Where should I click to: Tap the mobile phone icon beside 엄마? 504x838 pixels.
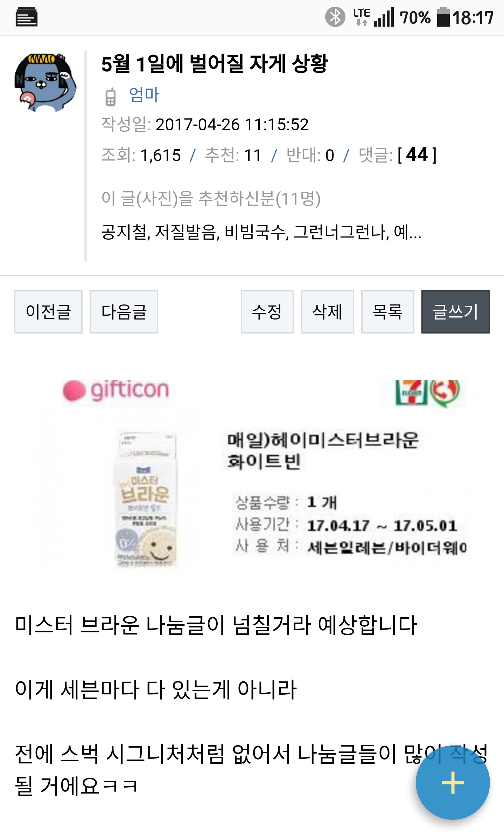coord(111,96)
